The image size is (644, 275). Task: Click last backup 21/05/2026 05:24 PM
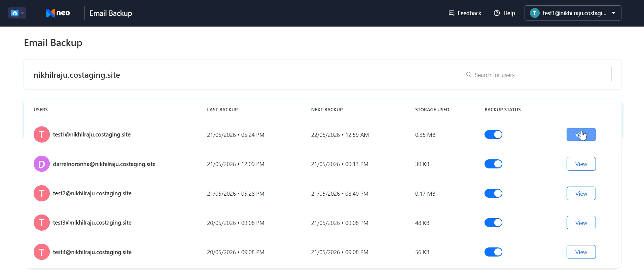(x=236, y=135)
